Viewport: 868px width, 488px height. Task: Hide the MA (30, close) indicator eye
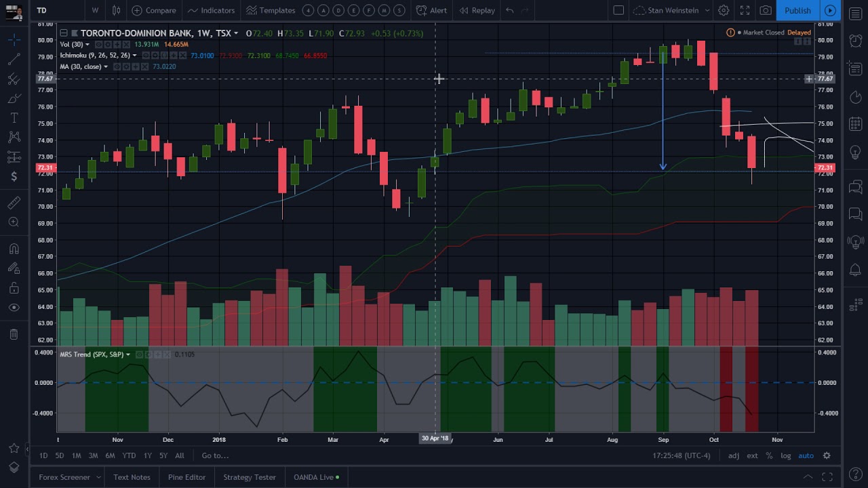coord(117,66)
